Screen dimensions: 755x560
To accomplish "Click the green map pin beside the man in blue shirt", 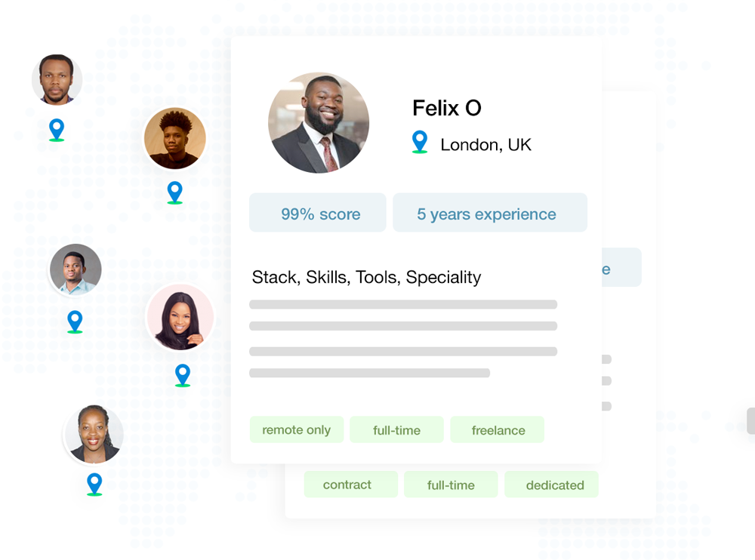I will point(74,321).
